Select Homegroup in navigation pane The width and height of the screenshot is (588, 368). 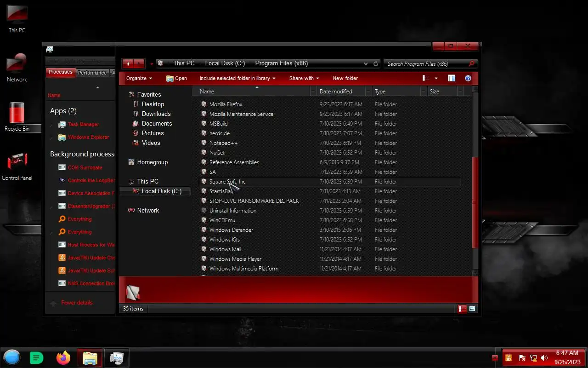pyautogui.click(x=152, y=162)
